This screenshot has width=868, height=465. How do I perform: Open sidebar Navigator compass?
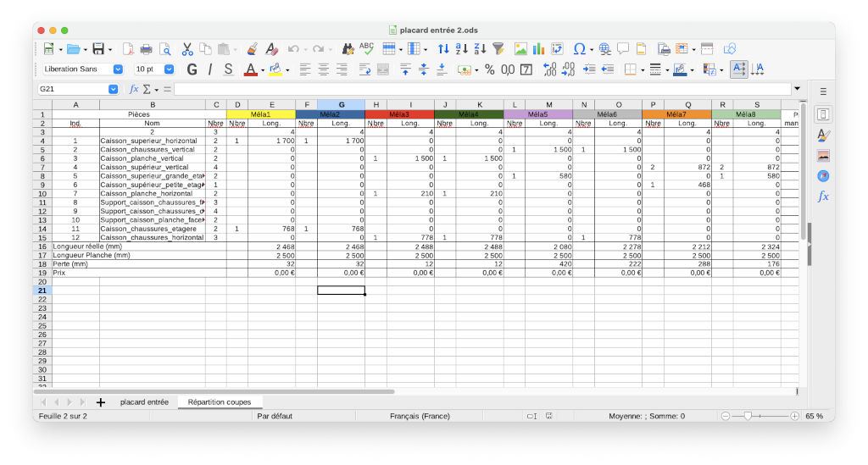click(x=823, y=176)
